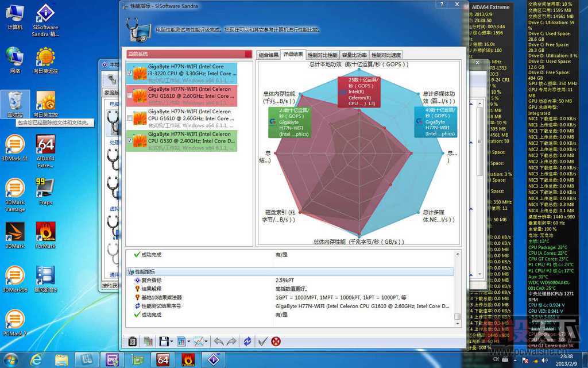Open the 计算机 desktop icon
Image resolution: width=588 pixels, height=368 pixels.
click(x=15, y=17)
